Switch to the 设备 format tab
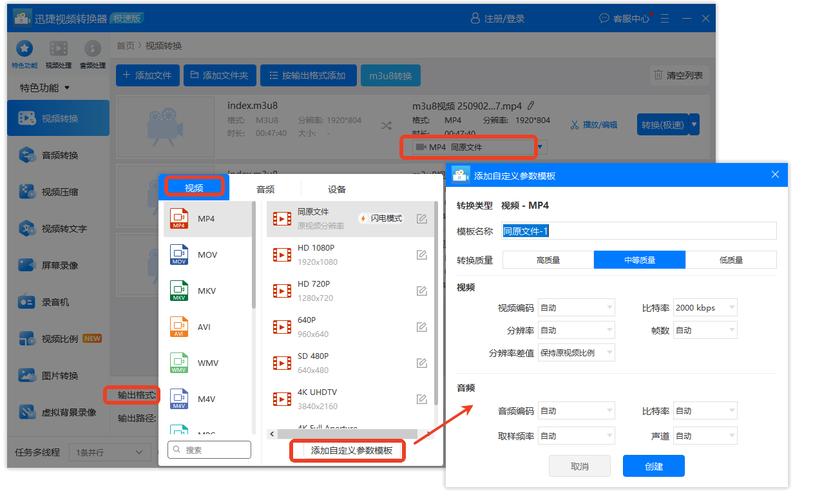Image resolution: width=813 pixels, height=500 pixels. click(x=337, y=189)
